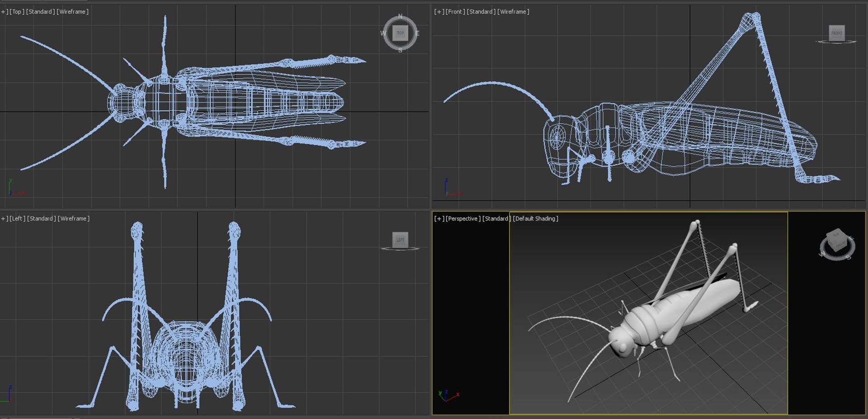Open the Standard menu in Left viewport
The image size is (868, 419).
[x=41, y=219]
